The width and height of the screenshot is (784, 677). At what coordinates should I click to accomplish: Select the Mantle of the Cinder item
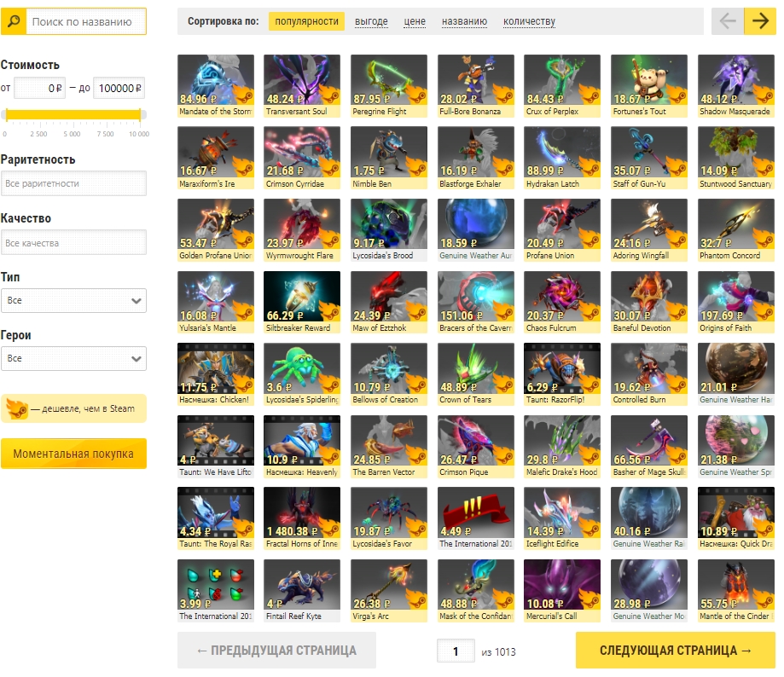point(736,591)
